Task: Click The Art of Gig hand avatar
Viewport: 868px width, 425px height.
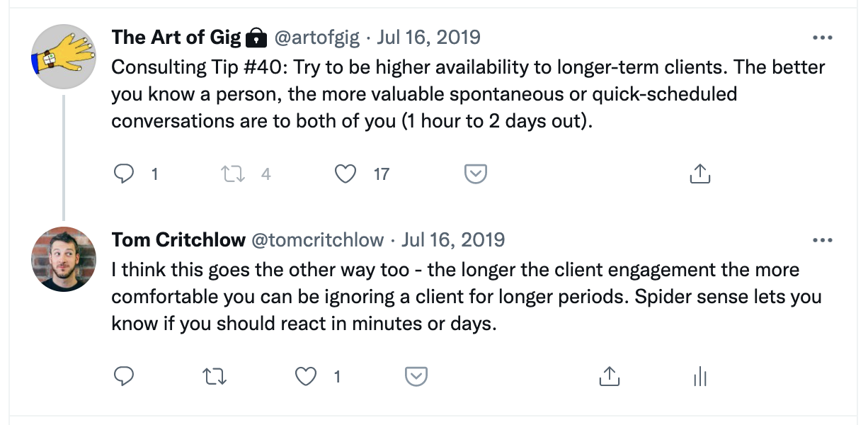Action: (64, 57)
